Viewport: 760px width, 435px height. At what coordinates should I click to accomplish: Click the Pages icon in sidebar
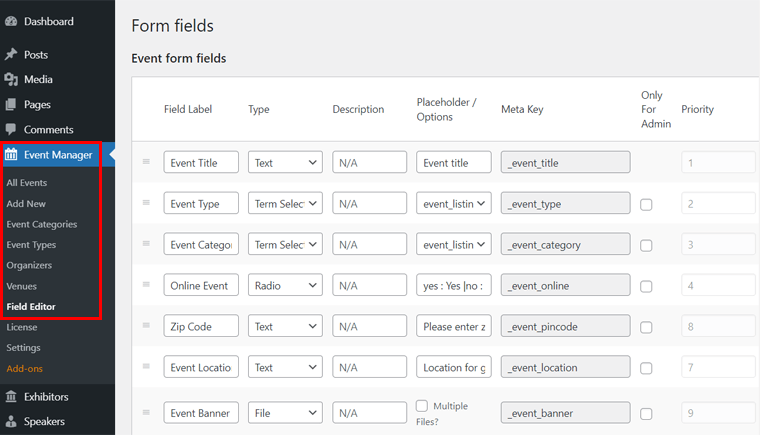point(11,104)
